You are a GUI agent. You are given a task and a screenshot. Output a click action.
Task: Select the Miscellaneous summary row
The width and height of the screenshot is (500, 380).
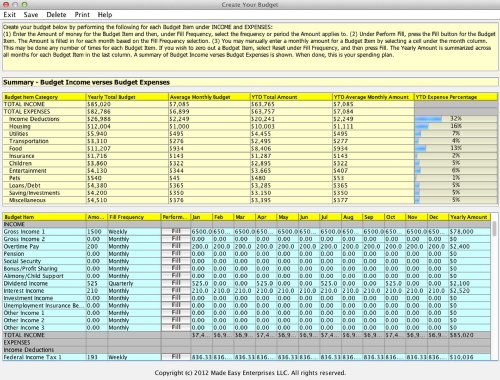[250, 200]
